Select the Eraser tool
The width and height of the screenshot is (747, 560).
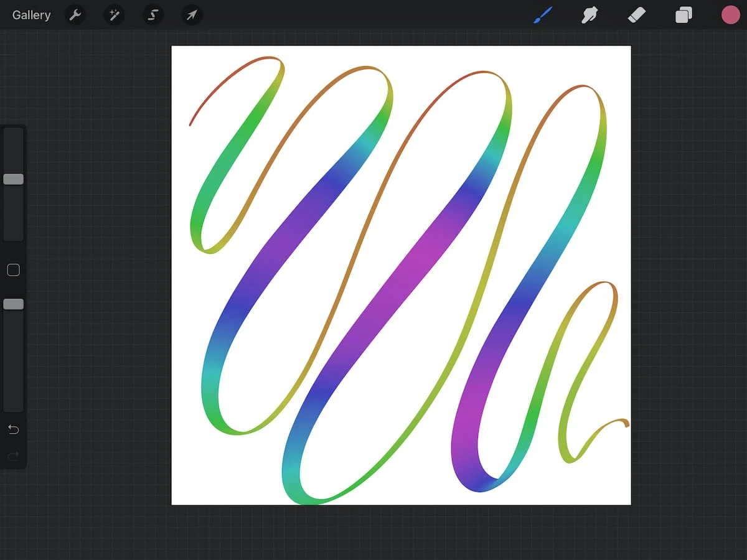637,15
